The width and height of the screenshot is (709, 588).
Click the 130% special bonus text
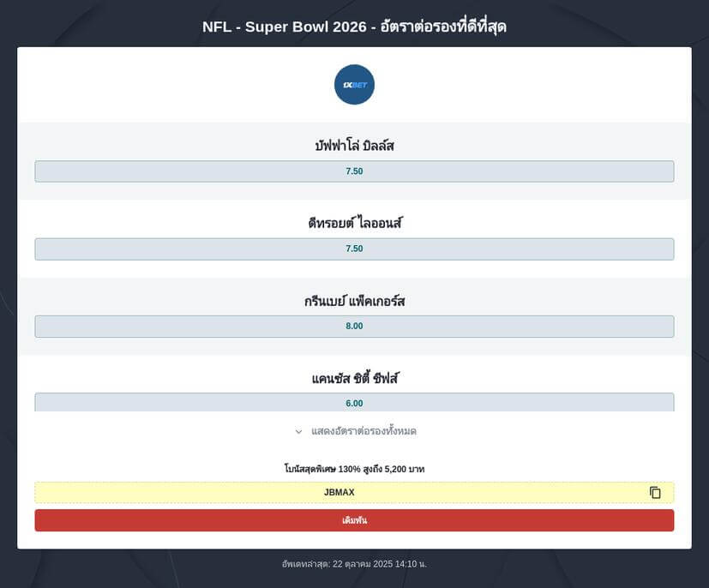pos(354,469)
